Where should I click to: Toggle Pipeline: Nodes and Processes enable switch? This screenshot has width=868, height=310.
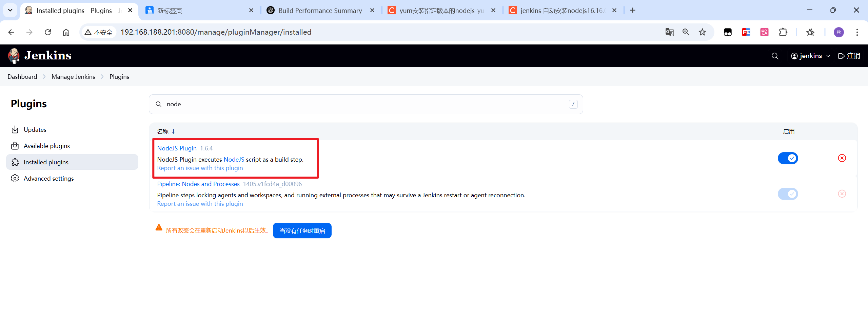coord(788,194)
